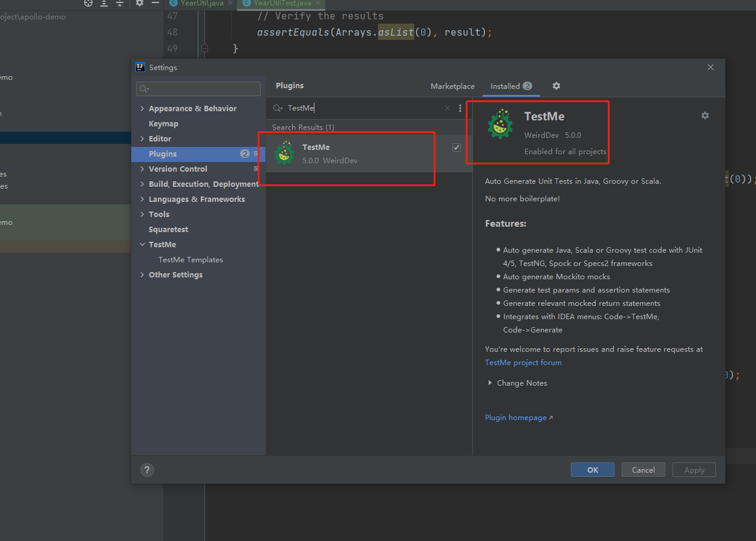The image size is (756, 541).
Task: Open the Keymap settings page
Action: (163, 124)
